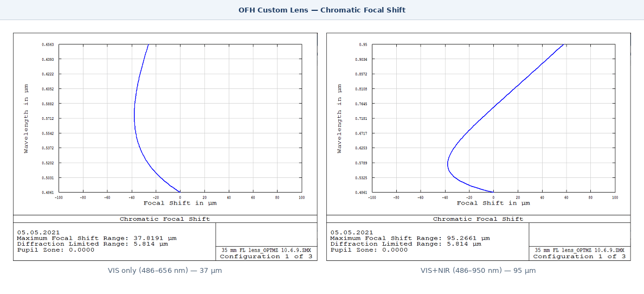Click 'Configuration 1 of 3' in the VIS+NIR panel
This screenshot has width=644, height=294.
(x=579, y=257)
